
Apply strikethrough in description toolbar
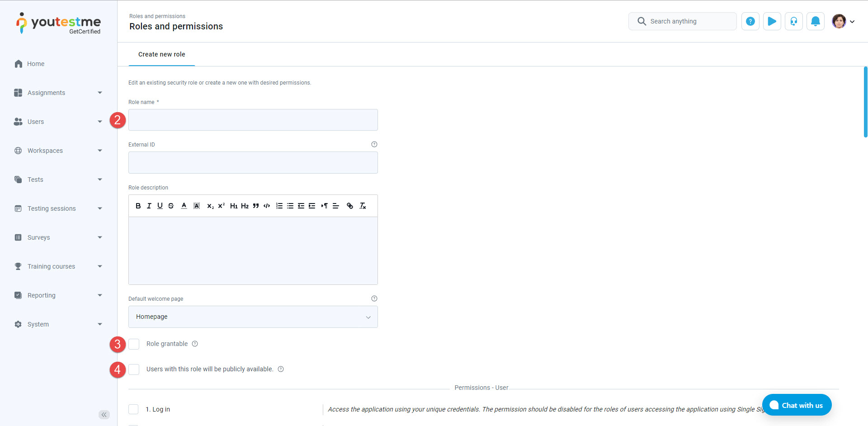tap(171, 206)
